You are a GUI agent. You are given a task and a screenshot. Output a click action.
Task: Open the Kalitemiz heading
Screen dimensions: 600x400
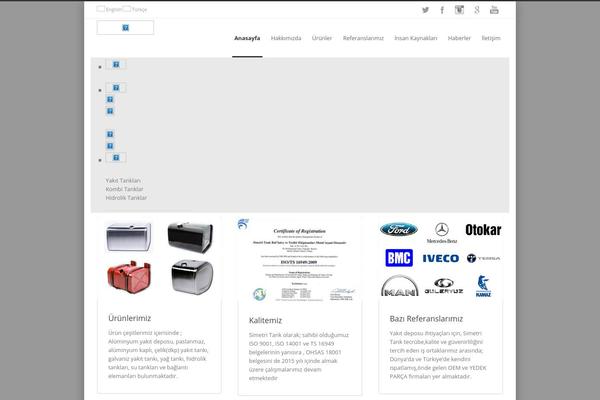[265, 320]
